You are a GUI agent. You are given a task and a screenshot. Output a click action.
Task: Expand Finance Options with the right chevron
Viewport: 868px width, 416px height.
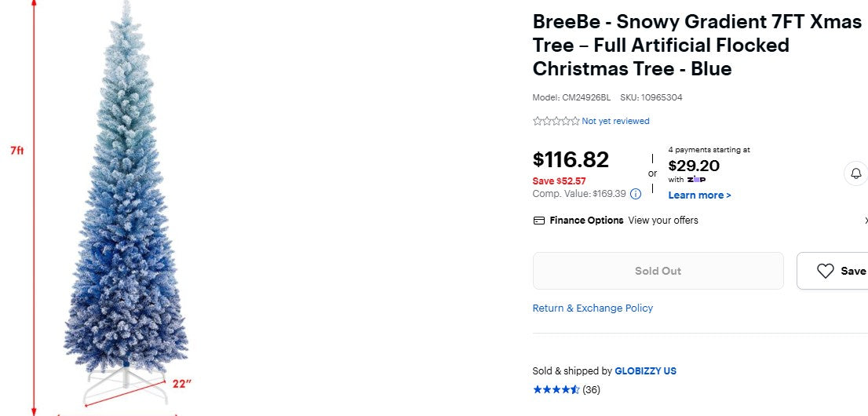(x=866, y=221)
